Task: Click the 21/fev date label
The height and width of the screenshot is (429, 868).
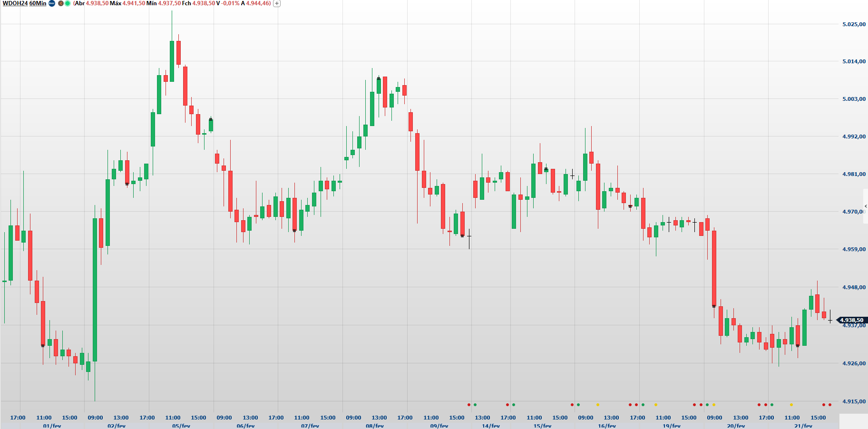Action: tap(803, 426)
